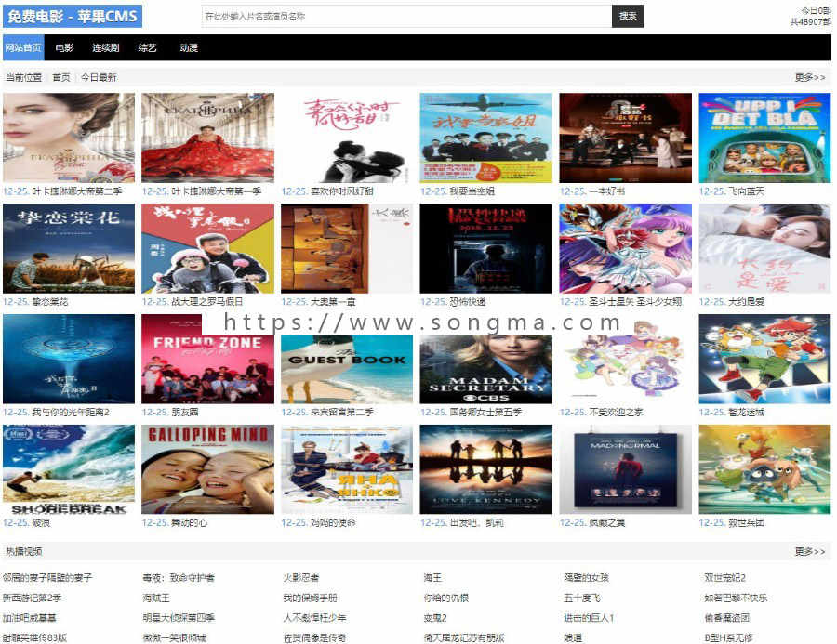Click the 战大理之罗马假日 poster thumbnail
Screen dimensions: 837x644
pyautogui.click(x=207, y=249)
